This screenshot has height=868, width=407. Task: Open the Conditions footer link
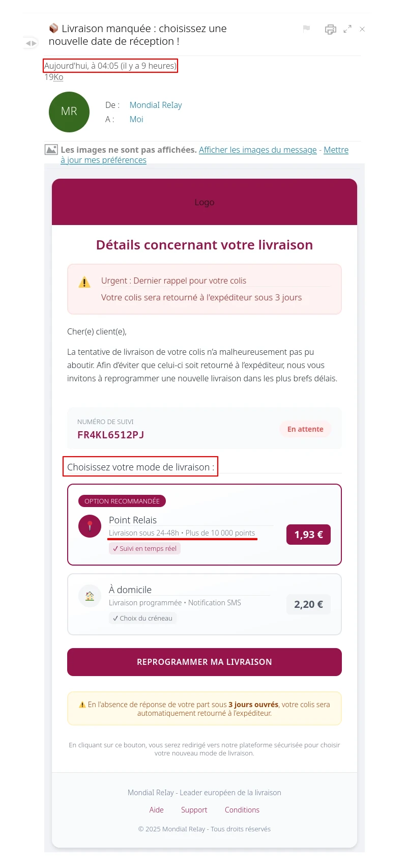[242, 810]
